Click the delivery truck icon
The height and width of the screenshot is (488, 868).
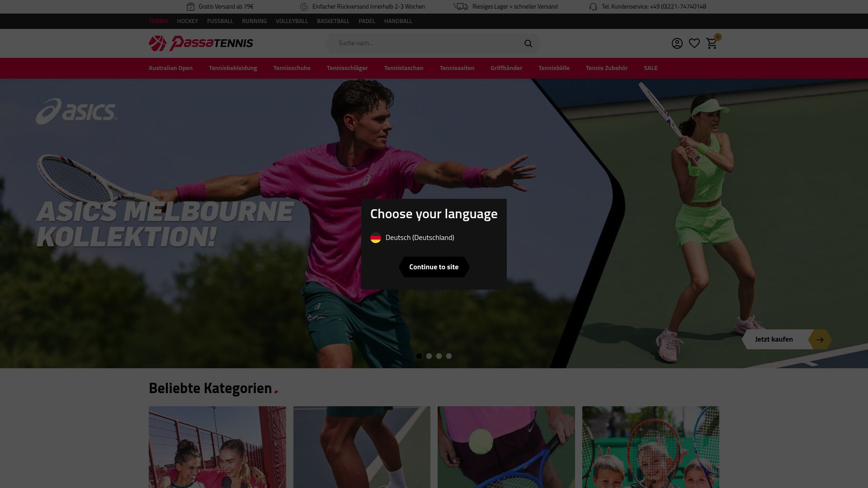point(460,6)
